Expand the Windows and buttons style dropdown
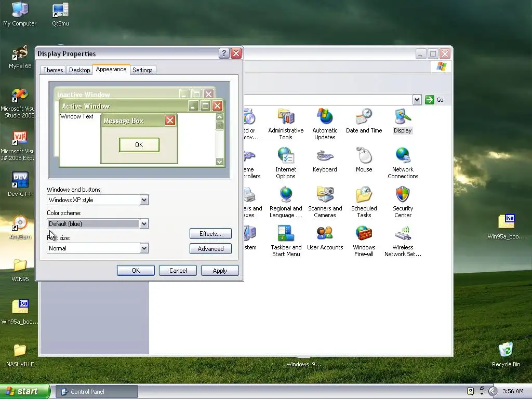Screen dimensions: 532x399 144,200
